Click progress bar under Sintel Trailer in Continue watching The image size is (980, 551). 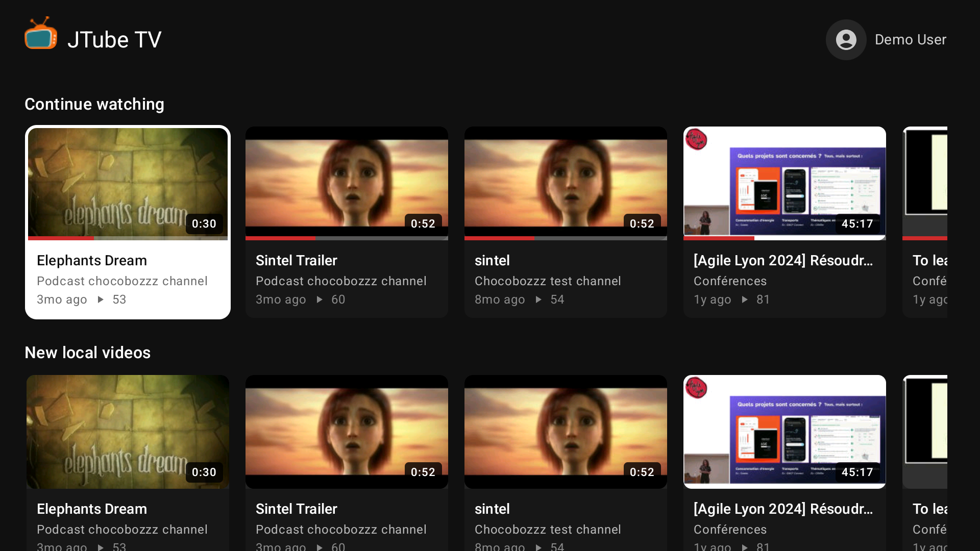(x=347, y=238)
